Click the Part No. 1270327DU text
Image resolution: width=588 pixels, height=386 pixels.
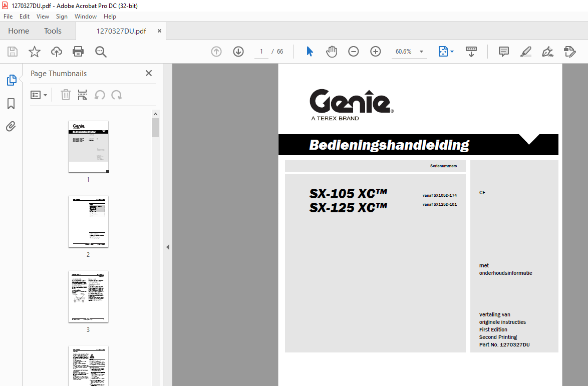[504, 345]
